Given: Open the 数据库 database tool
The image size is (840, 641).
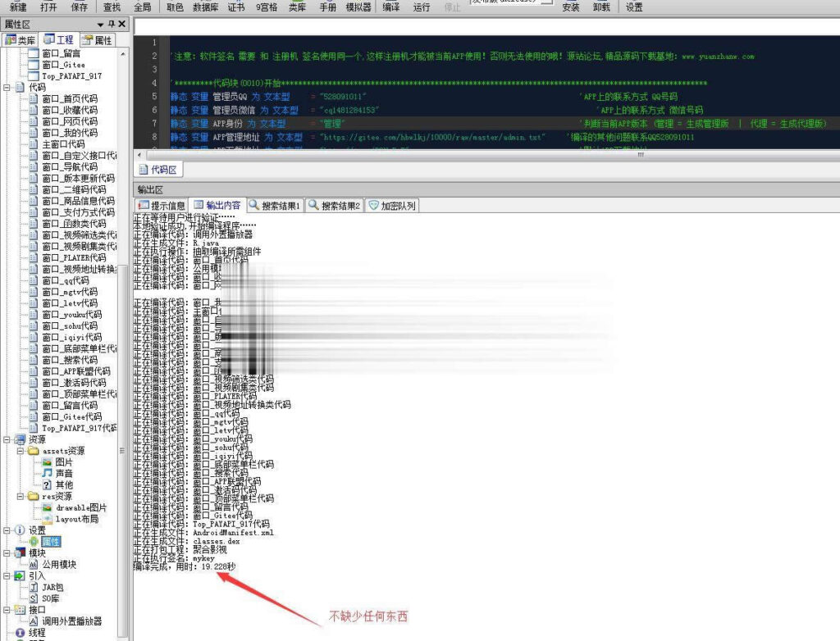Looking at the screenshot, I should tap(206, 7).
